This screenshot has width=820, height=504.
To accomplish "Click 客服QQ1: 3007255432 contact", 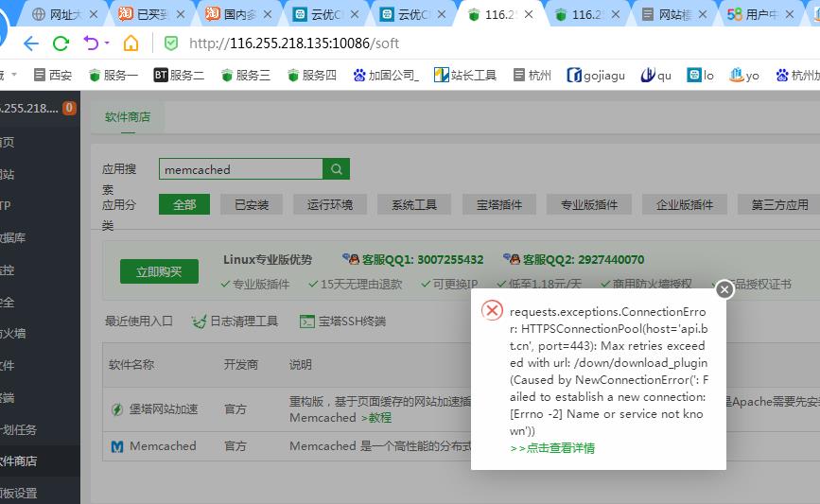I will (x=423, y=259).
